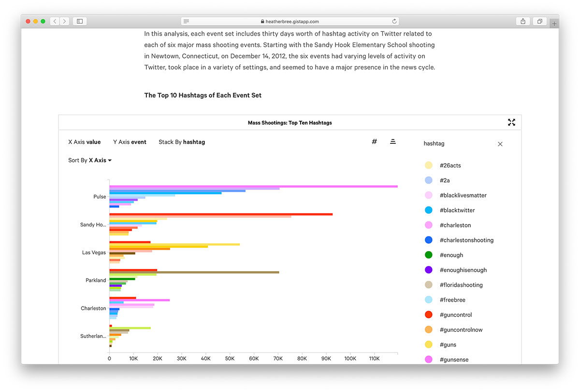
Task: Open a new tab with plus button
Action: tap(554, 24)
